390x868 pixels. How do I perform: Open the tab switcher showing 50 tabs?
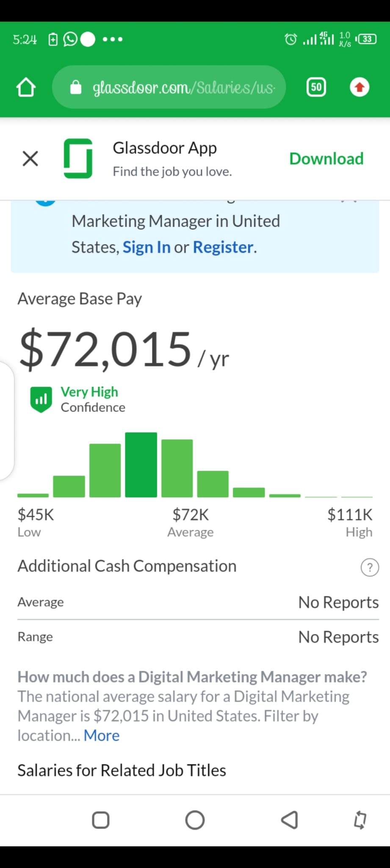click(316, 87)
